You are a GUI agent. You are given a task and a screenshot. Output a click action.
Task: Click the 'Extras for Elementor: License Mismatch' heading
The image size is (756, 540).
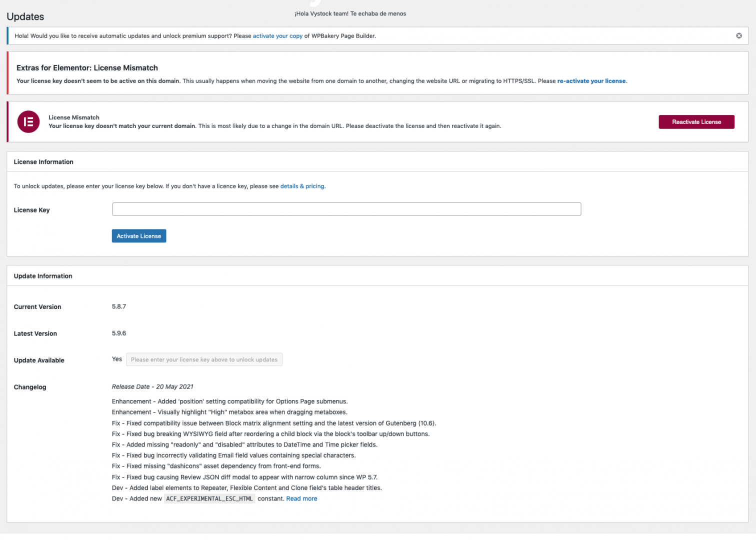click(x=87, y=68)
